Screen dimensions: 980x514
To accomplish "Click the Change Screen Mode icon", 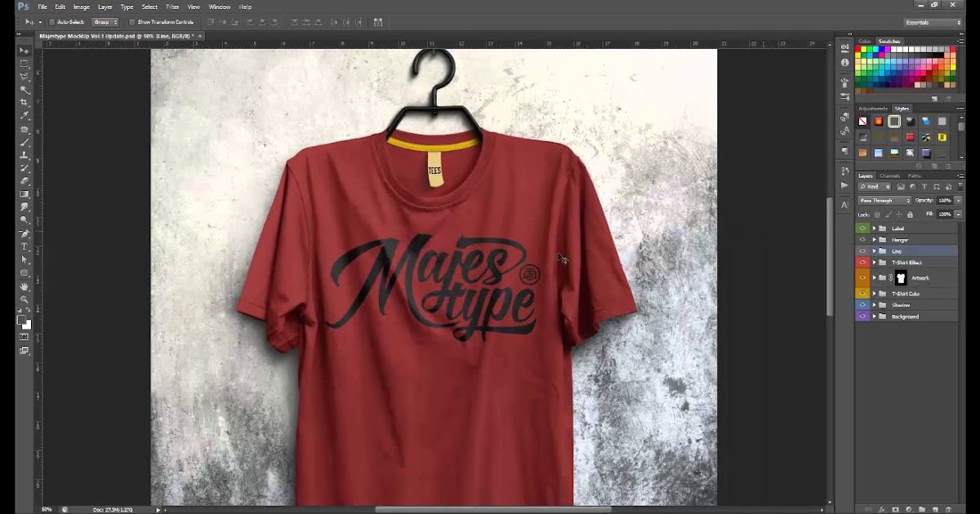I will pyautogui.click(x=24, y=351).
